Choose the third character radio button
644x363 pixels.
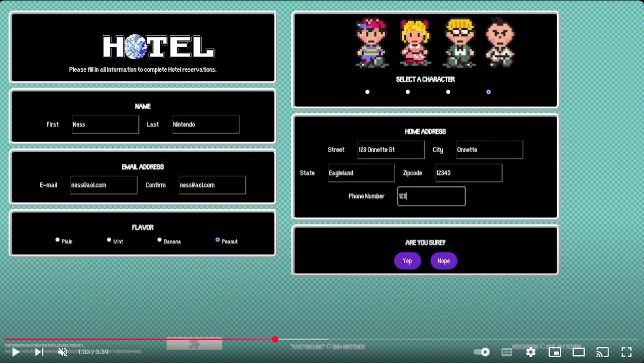pos(448,92)
